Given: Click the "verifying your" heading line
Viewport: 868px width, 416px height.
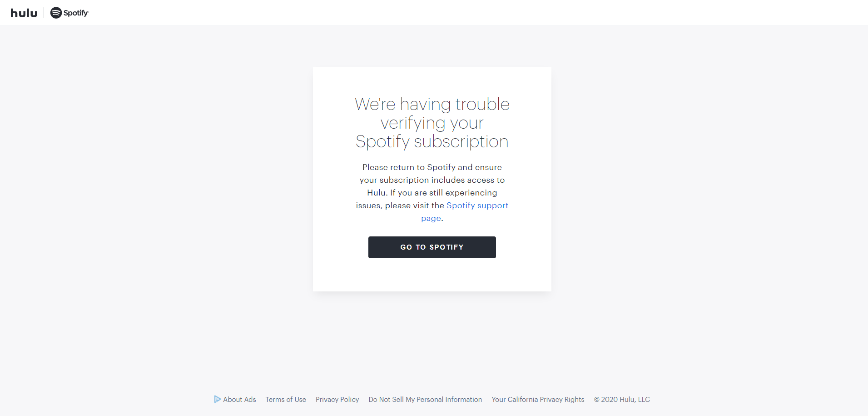Looking at the screenshot, I should pyautogui.click(x=432, y=123).
